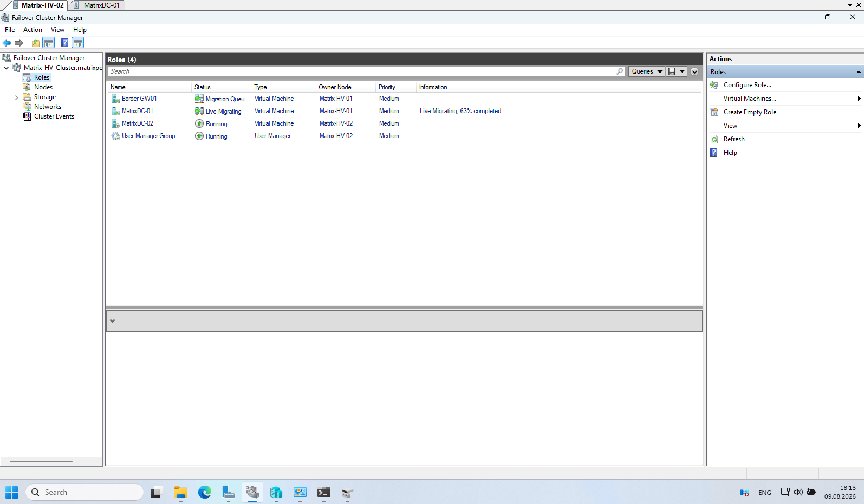Image resolution: width=864 pixels, height=504 pixels.
Task: Click the Up One Level folder icon
Action: click(36, 43)
